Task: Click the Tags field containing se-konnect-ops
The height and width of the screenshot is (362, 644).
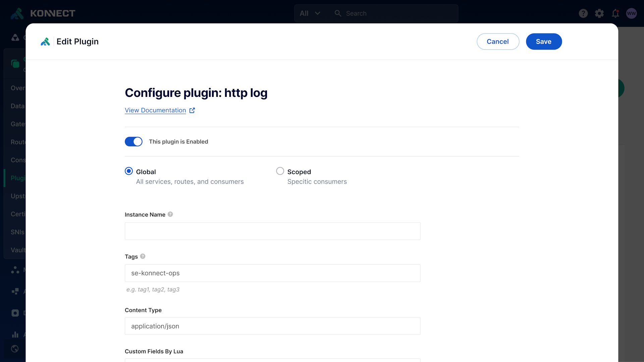Action: [x=272, y=273]
